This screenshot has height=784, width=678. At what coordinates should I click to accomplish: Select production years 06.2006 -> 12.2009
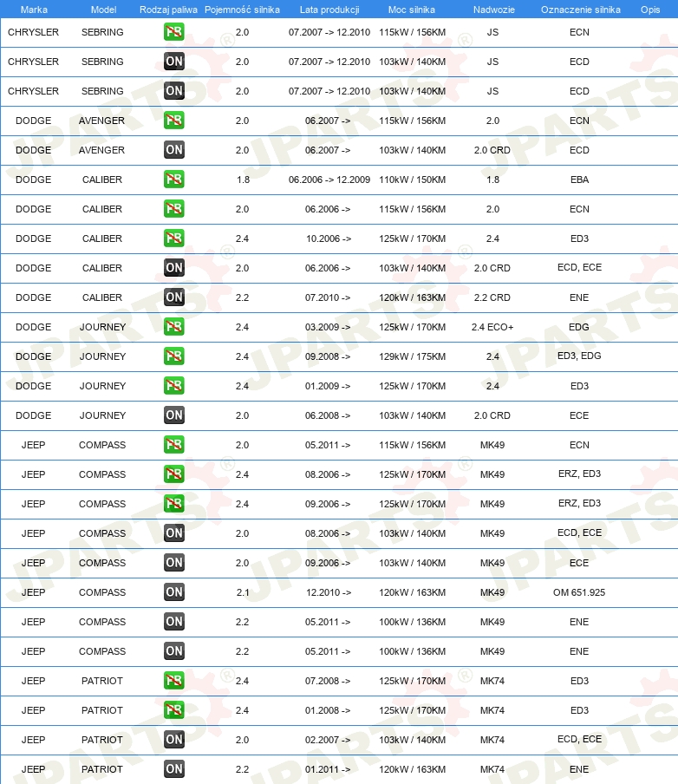click(329, 180)
